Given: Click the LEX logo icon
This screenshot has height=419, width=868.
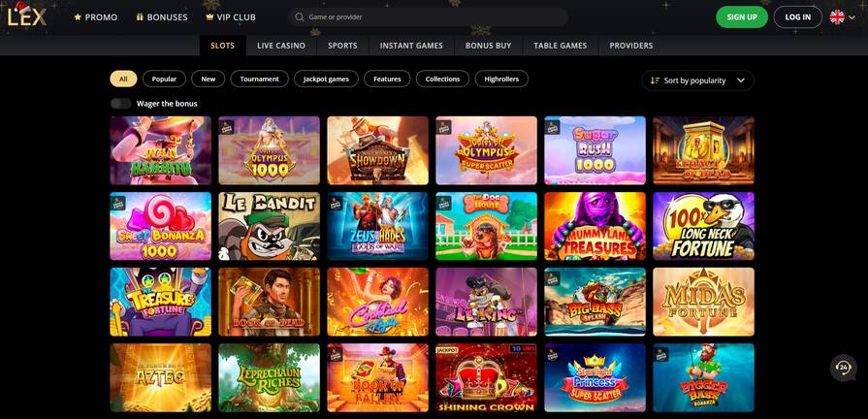Looking at the screenshot, I should (x=26, y=15).
